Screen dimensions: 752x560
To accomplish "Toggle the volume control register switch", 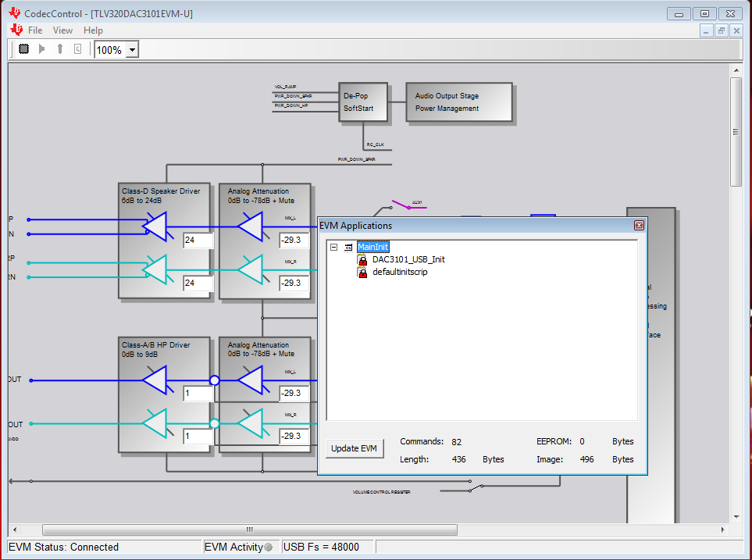I will click(476, 488).
